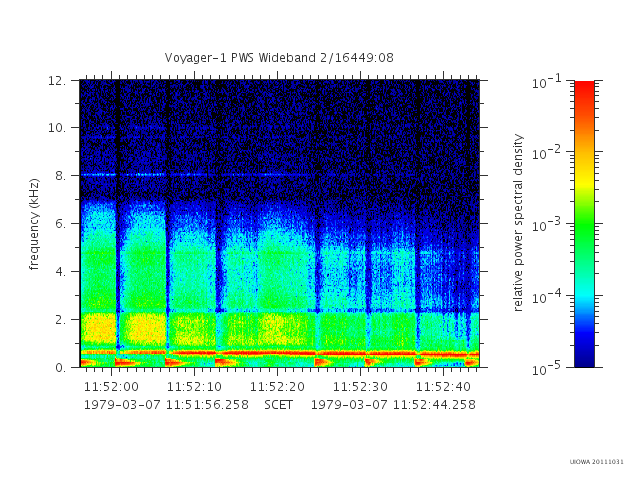Click the color bar's 10^-5 label
The height and width of the screenshot is (480, 640).
[547, 368]
